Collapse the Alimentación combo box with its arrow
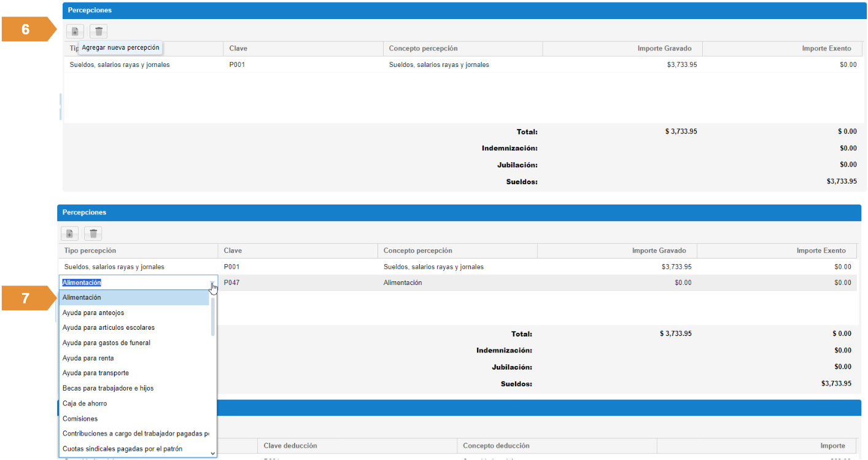Screen dimensions: 868x460 (x=212, y=283)
